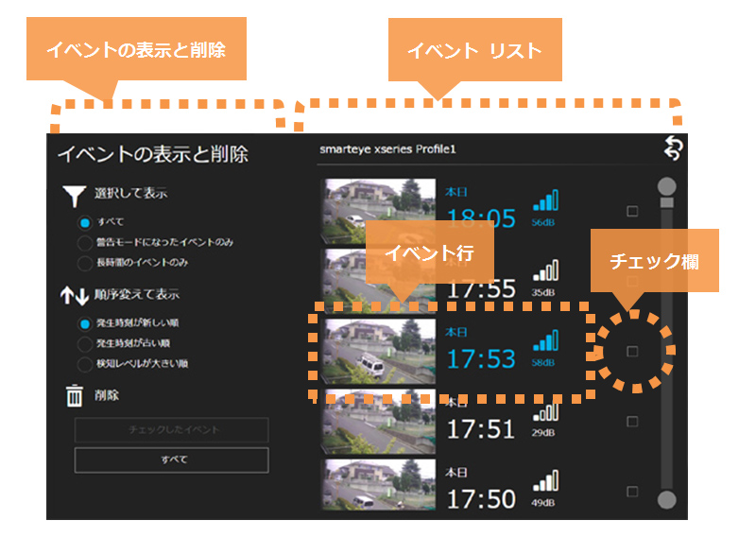Choose 長時間のイベントのみ filter option

pos(85,262)
